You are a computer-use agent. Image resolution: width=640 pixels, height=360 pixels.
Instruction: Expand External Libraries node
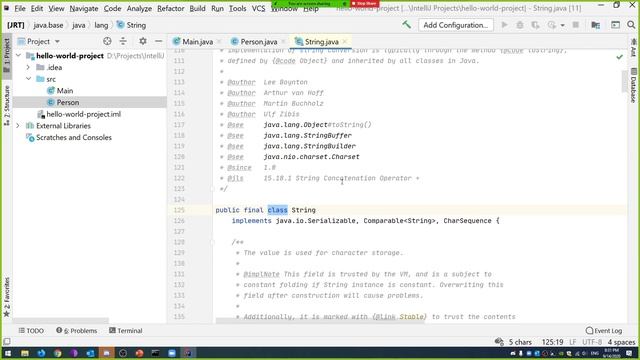pos(18,126)
